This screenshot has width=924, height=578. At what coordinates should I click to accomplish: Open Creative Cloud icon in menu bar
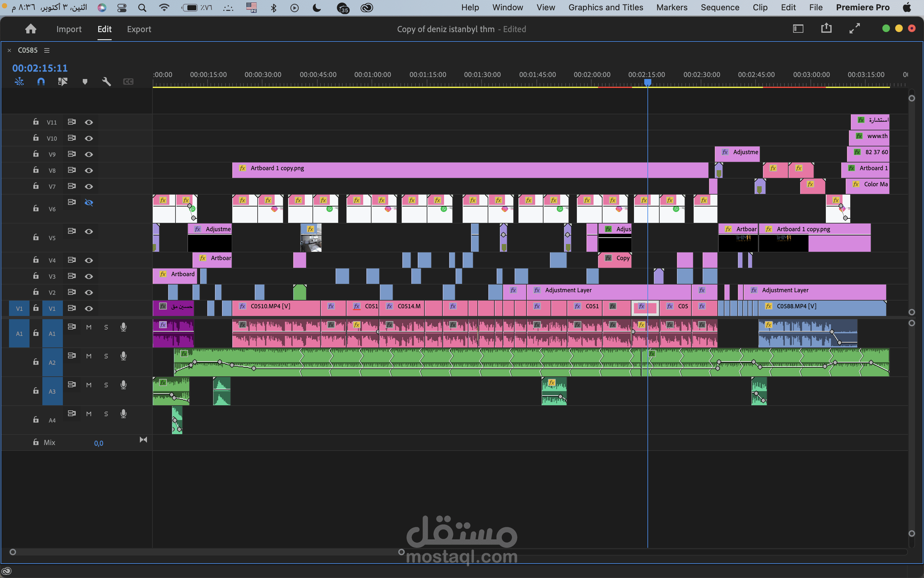366,8
